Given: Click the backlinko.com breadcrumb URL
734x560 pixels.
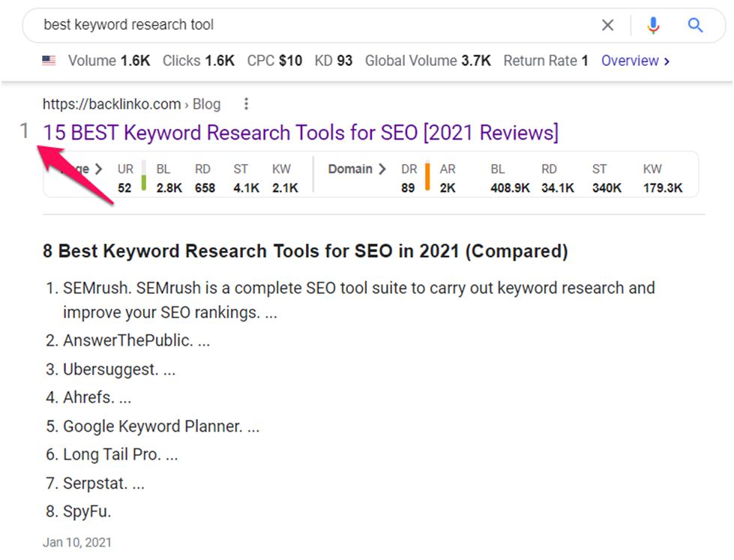Looking at the screenshot, I should 112,104.
